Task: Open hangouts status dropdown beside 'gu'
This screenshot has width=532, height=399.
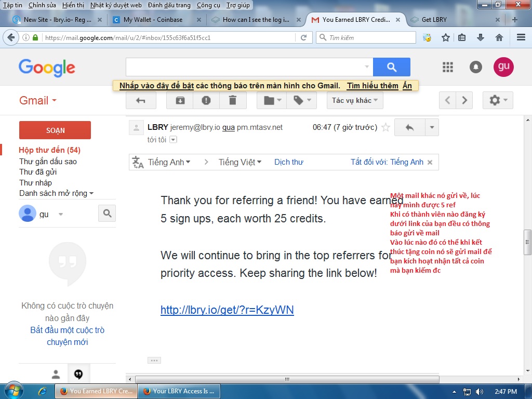Action: [x=61, y=214]
